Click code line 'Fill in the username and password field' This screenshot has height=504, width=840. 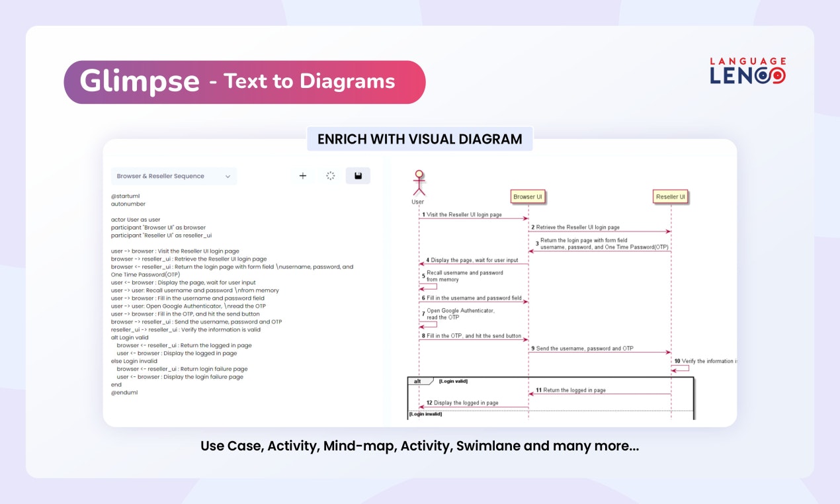coord(188,298)
